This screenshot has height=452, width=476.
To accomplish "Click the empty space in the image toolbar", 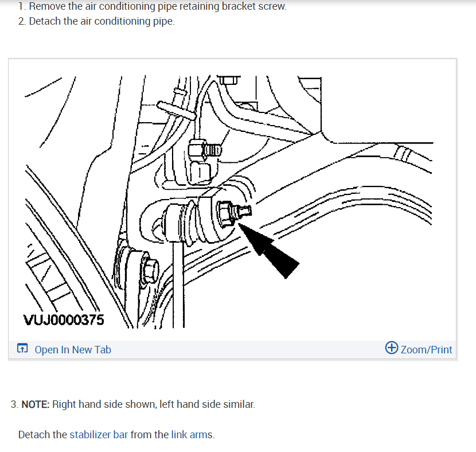I will click(247, 349).
